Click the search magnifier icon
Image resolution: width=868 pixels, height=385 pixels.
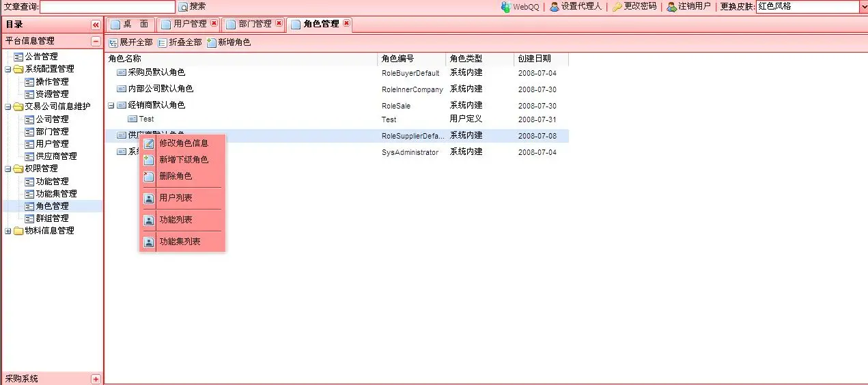click(x=183, y=7)
